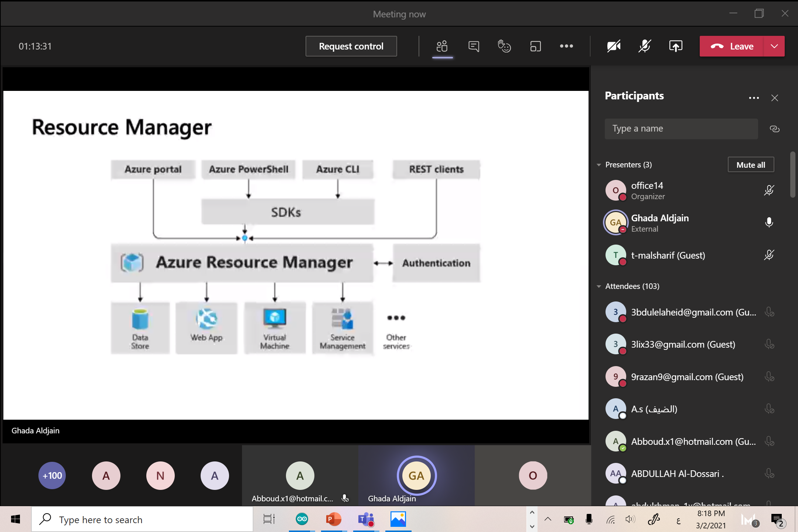The height and width of the screenshot is (532, 798).
Task: Click the Type a name search field
Action: click(x=681, y=129)
